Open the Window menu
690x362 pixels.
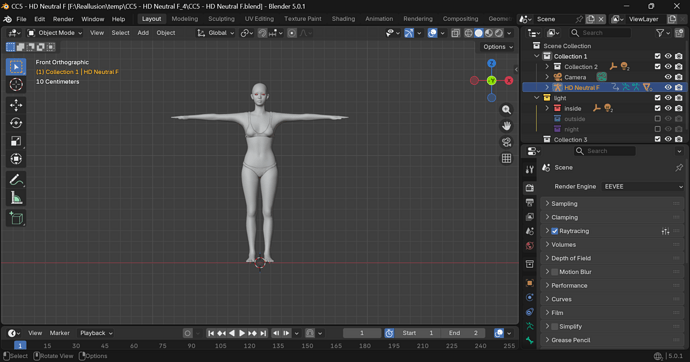click(x=92, y=19)
